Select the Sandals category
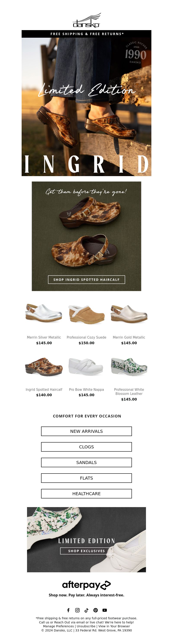173x644 pixels. click(x=86, y=462)
